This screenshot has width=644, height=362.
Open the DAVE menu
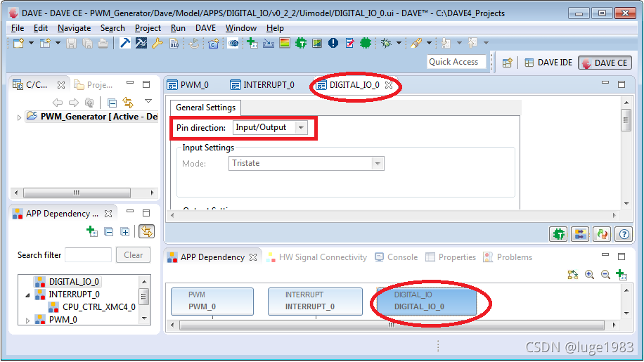tap(205, 28)
